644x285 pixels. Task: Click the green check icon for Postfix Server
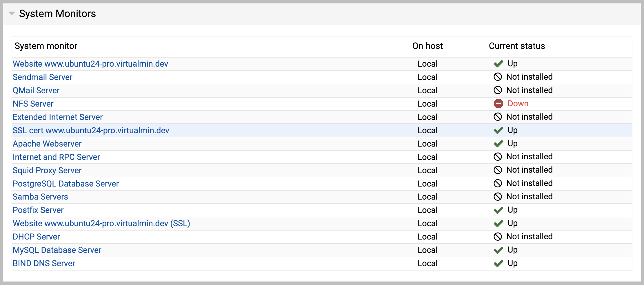[x=499, y=210]
